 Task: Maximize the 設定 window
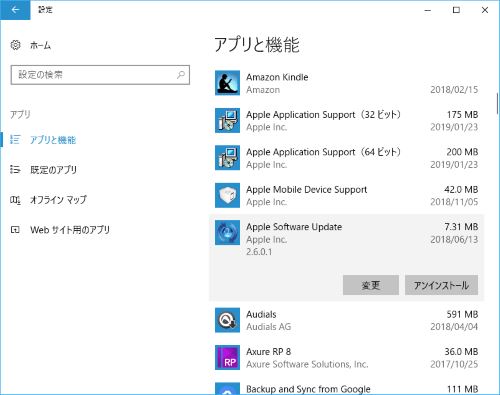[x=456, y=10]
